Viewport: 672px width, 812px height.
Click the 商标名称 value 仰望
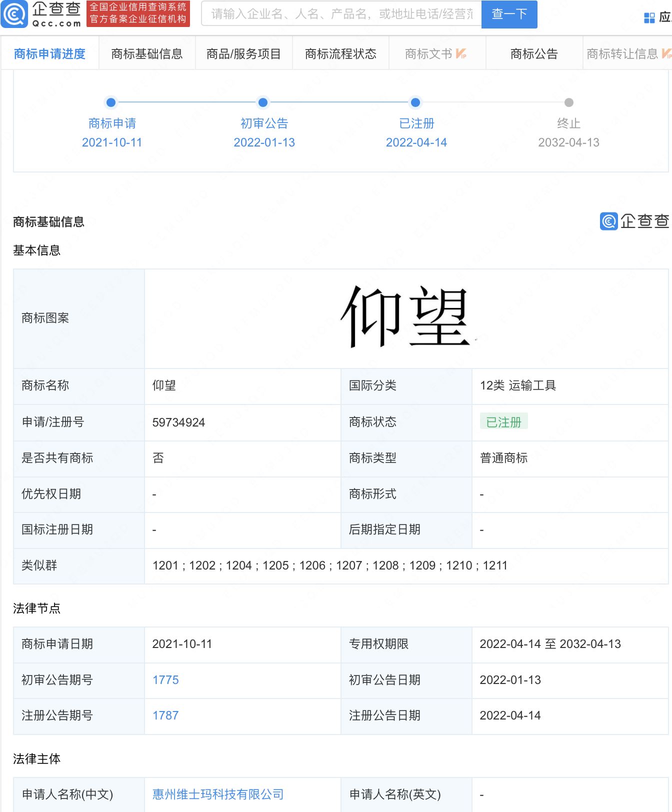click(164, 385)
